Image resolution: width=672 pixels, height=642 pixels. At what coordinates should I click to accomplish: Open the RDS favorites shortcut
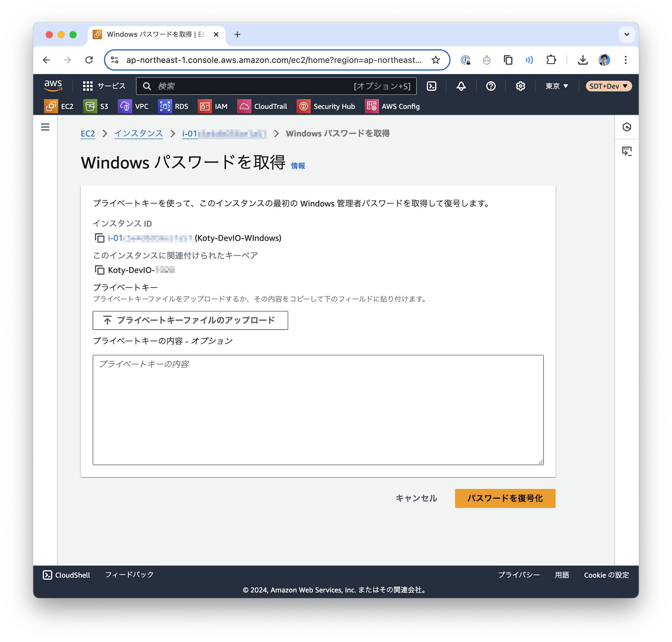pyautogui.click(x=173, y=106)
